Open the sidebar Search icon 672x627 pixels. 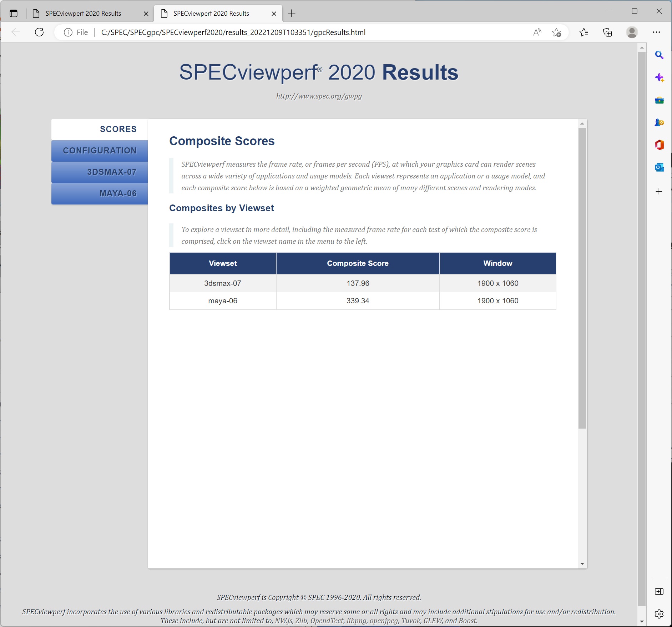[659, 55]
